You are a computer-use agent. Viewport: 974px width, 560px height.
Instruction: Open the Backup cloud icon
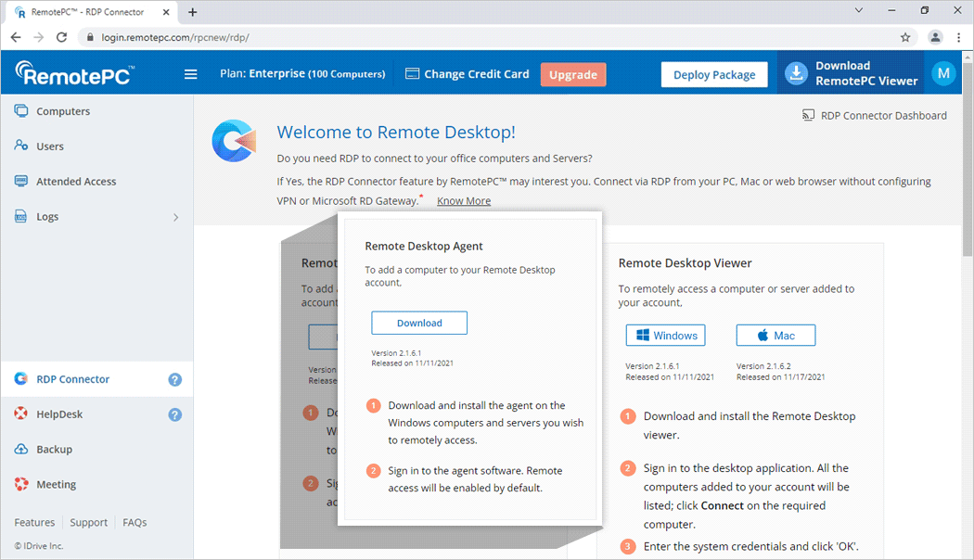point(21,450)
